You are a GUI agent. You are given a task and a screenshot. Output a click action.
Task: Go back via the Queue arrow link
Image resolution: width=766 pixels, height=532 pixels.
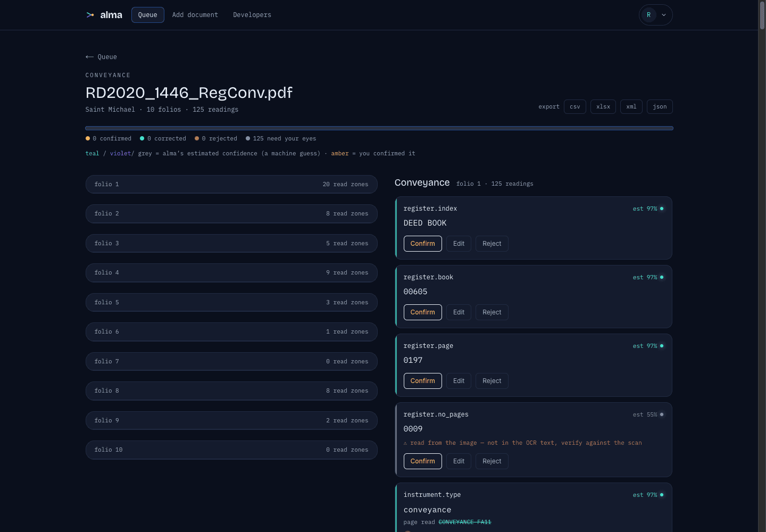101,57
